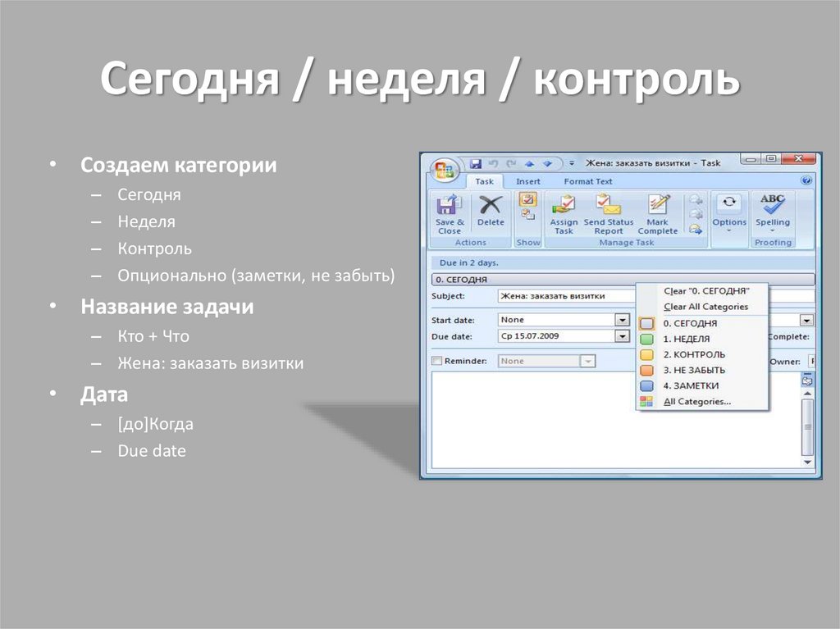
Task: Click Save in the Quick Access toolbar
Action: tap(477, 162)
